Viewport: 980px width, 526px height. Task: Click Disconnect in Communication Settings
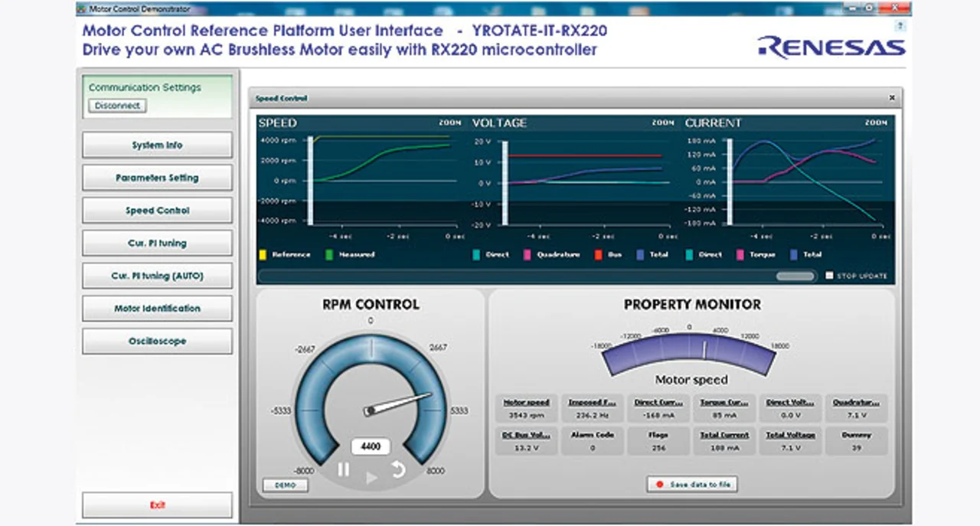click(117, 106)
